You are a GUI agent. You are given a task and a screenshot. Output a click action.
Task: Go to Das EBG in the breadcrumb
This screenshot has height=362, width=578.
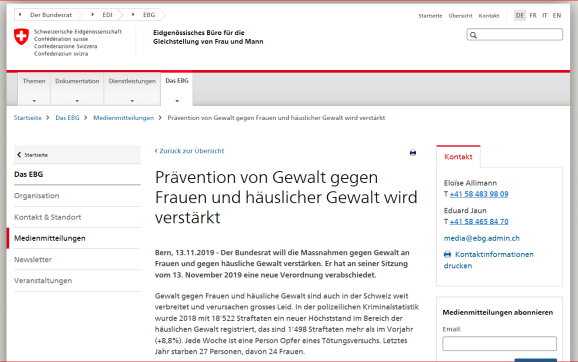coord(67,118)
